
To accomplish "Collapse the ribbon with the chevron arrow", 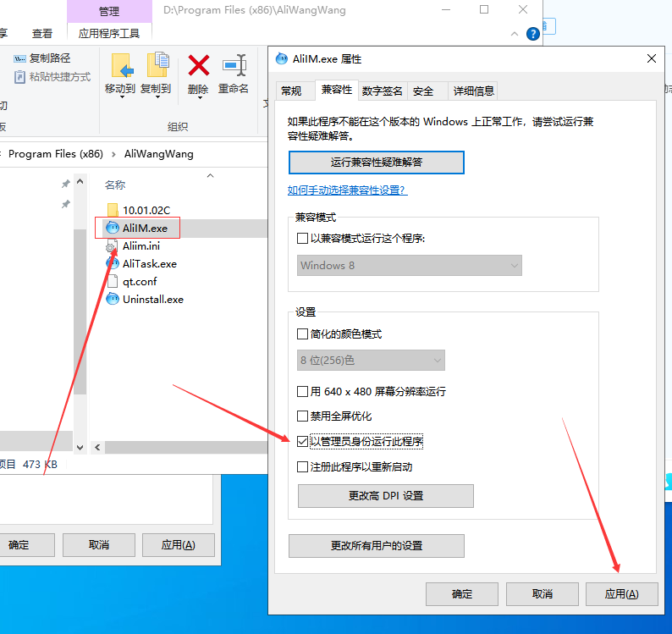I will (x=515, y=34).
